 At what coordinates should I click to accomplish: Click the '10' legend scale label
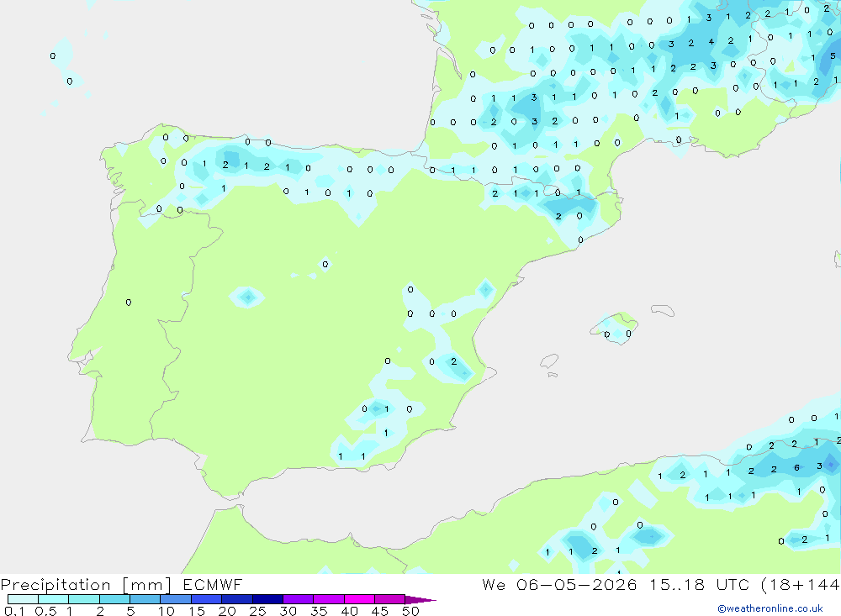(167, 611)
